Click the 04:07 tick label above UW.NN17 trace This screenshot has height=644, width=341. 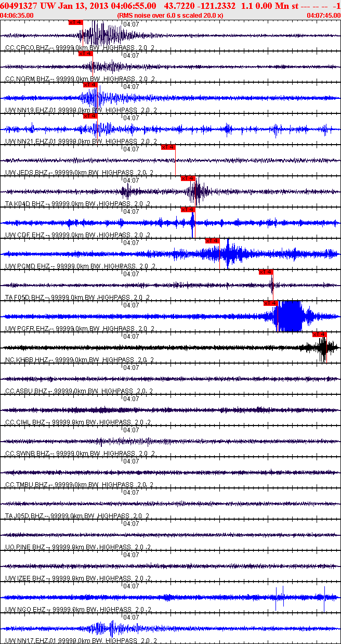[x=132, y=617]
